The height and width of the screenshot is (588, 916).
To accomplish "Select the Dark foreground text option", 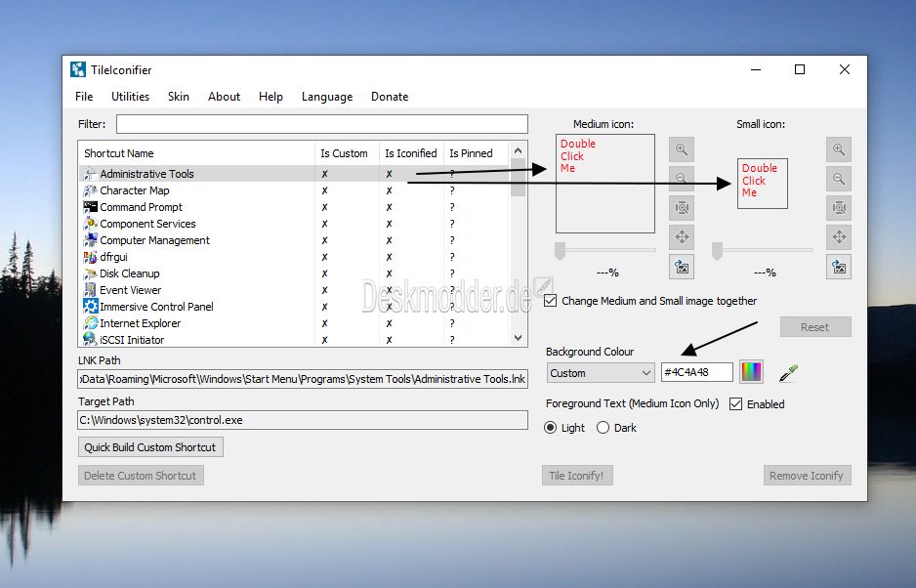I will pyautogui.click(x=603, y=428).
